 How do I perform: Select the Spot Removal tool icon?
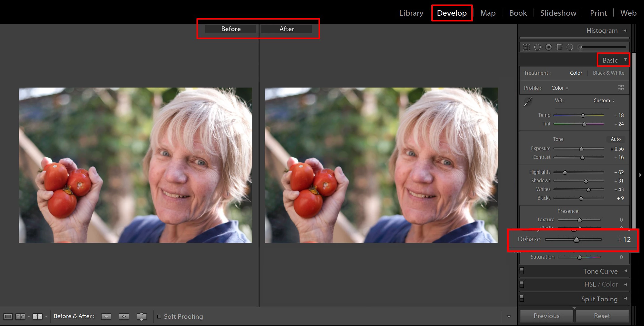(x=538, y=47)
